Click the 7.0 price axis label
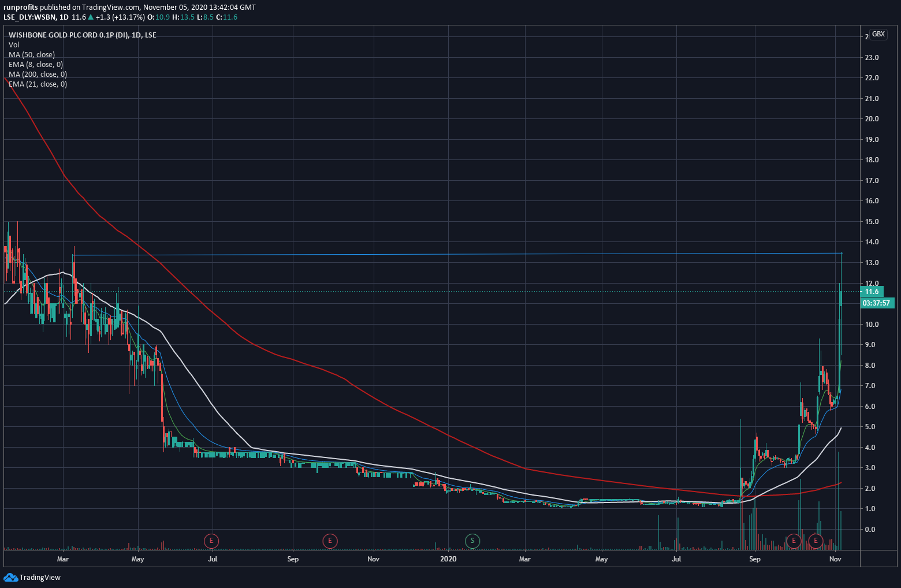The image size is (901, 588). point(872,386)
